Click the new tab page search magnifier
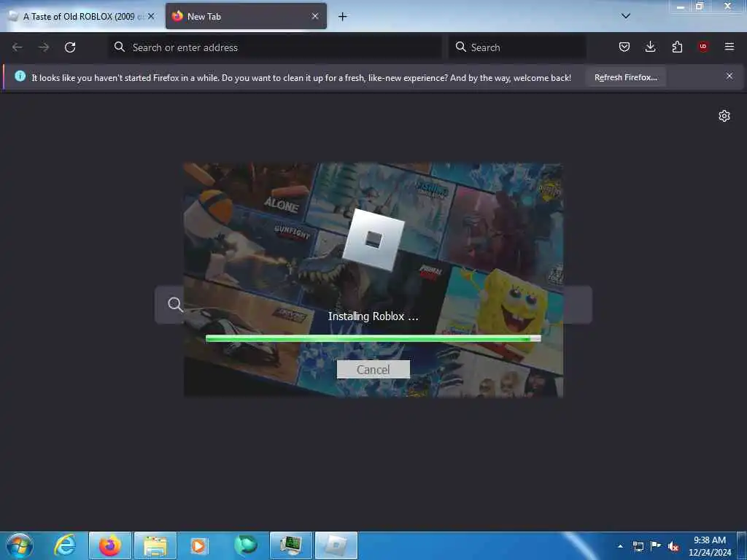This screenshot has height=560, width=747. pyautogui.click(x=175, y=304)
